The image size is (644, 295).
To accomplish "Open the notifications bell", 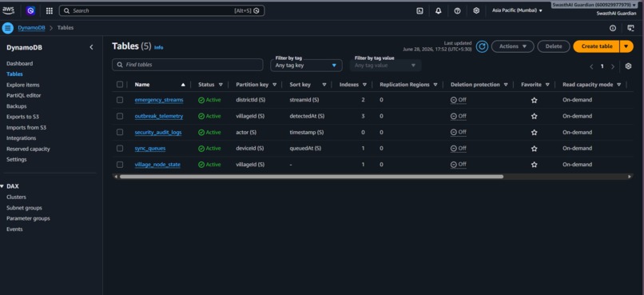I will pyautogui.click(x=438, y=11).
